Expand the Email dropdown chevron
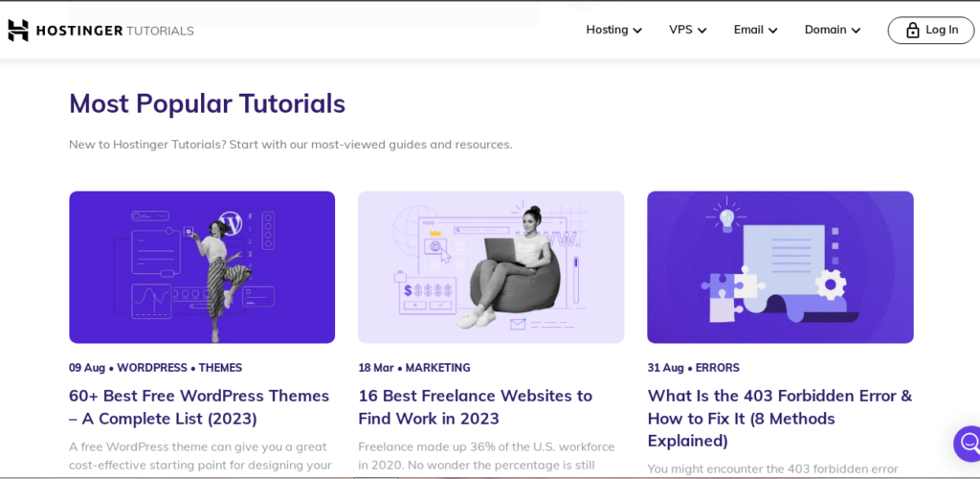The height and width of the screenshot is (479, 980). click(772, 31)
